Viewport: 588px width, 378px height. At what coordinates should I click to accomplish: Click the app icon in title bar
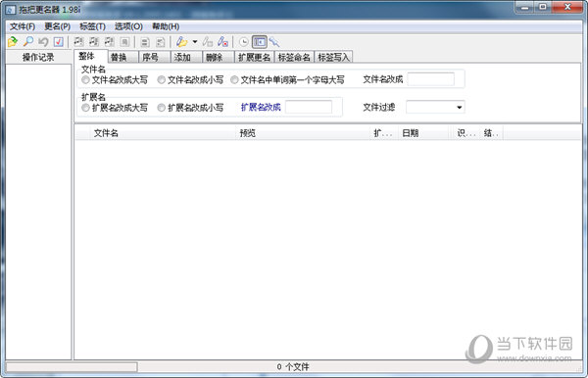coord(11,10)
